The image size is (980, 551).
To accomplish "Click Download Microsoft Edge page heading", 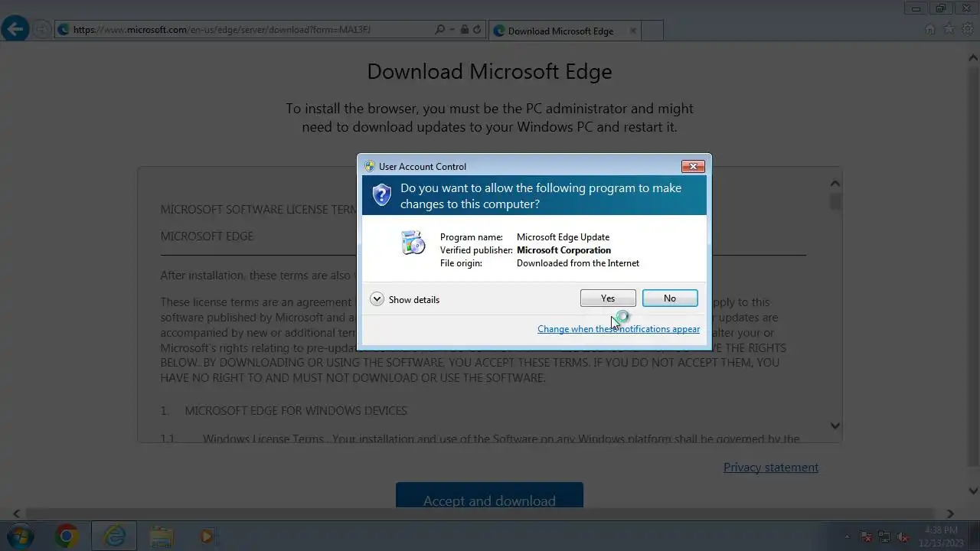I will (489, 71).
